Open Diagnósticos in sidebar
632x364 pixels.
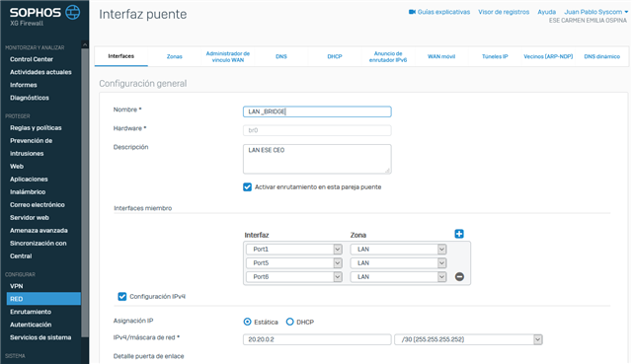[x=30, y=98]
